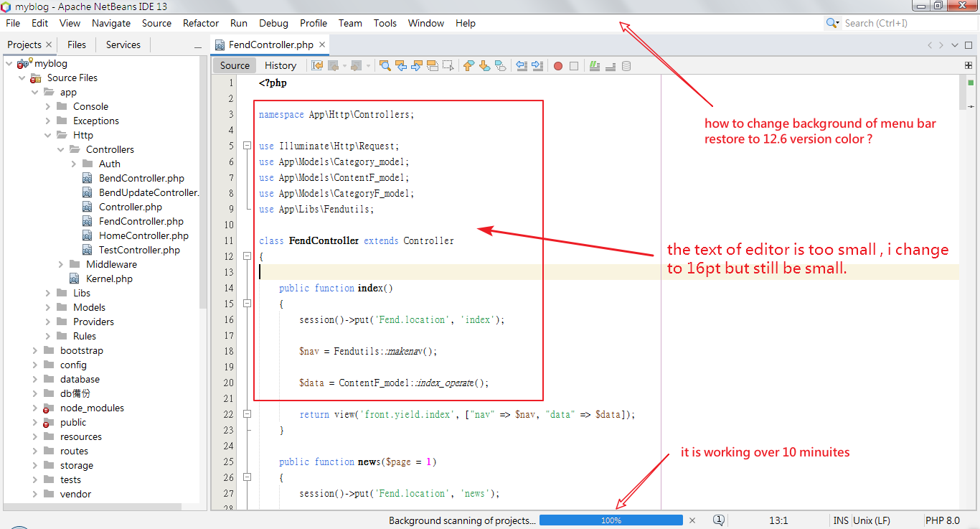
Task: Collapse index function fold at line 15
Action: click(x=248, y=304)
